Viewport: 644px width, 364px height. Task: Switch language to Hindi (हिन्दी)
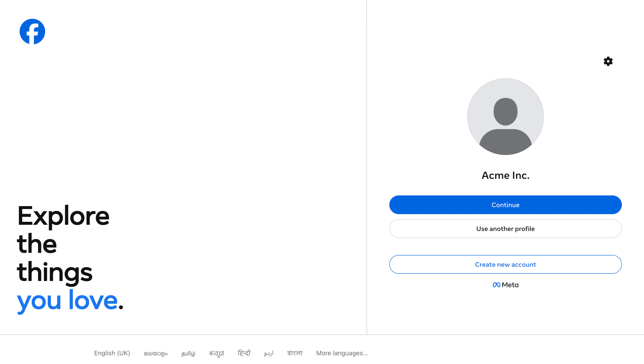[244, 353]
